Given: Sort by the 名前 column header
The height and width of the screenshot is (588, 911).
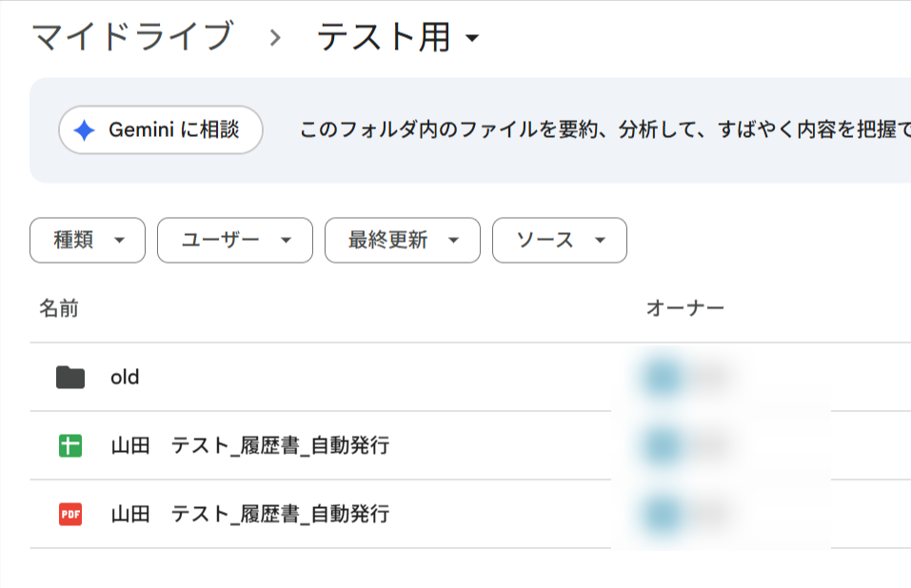Looking at the screenshot, I should pyautogui.click(x=59, y=308).
